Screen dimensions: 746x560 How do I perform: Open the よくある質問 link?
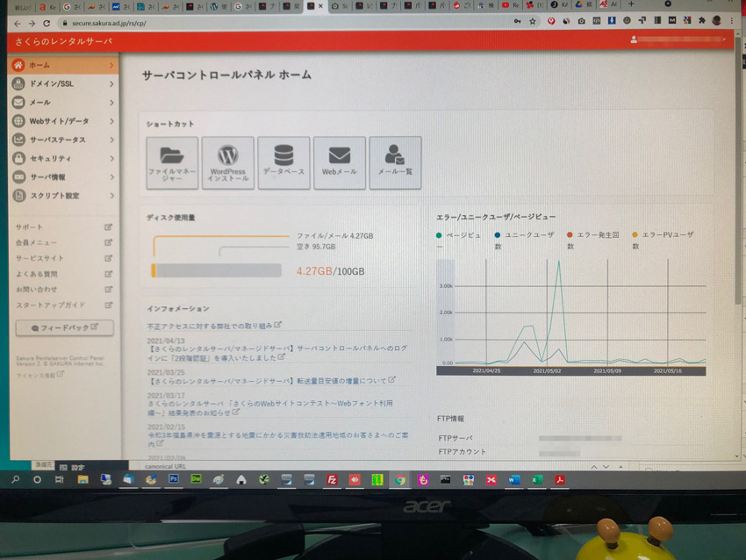click(35, 273)
